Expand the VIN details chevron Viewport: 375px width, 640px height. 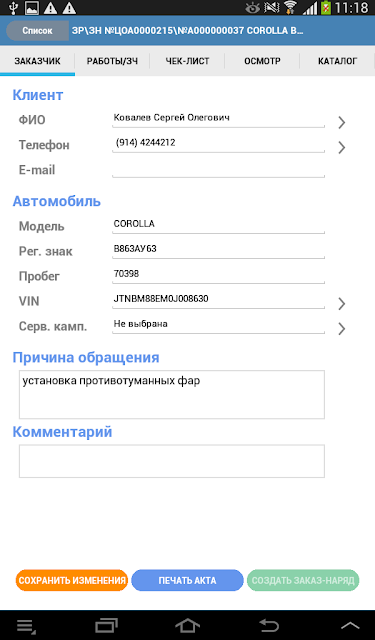coord(342,304)
